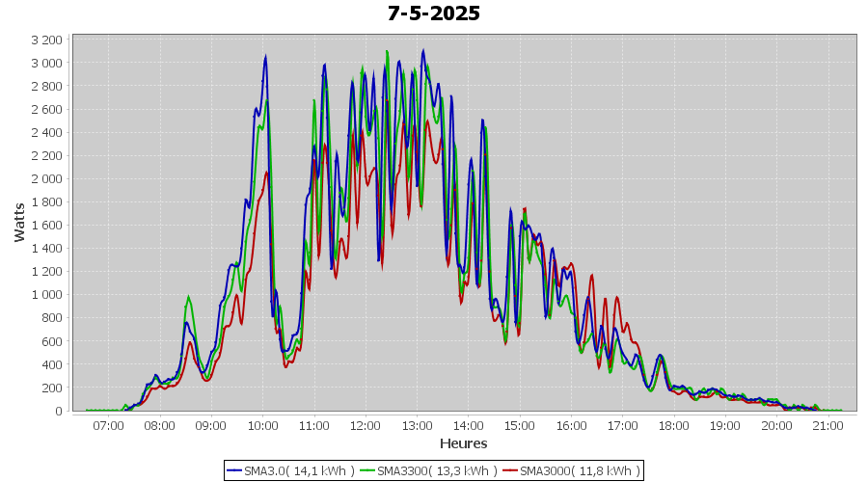Click the 3 200 watts axis value
868x482 pixels.
(47, 40)
